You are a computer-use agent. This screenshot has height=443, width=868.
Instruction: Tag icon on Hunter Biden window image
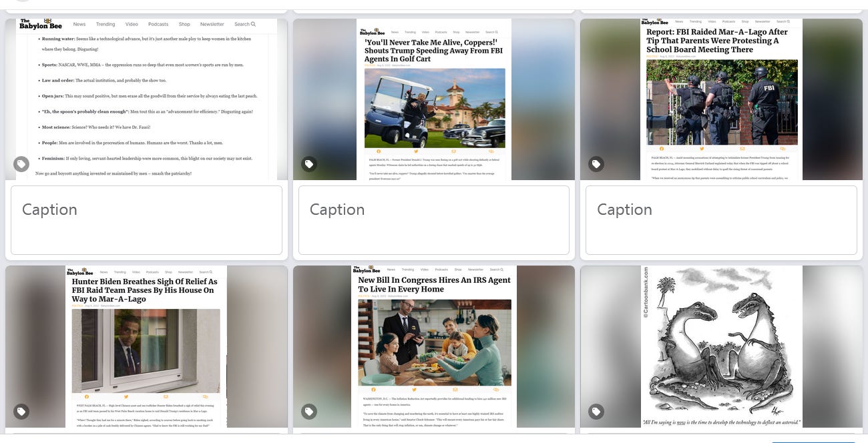click(x=21, y=412)
